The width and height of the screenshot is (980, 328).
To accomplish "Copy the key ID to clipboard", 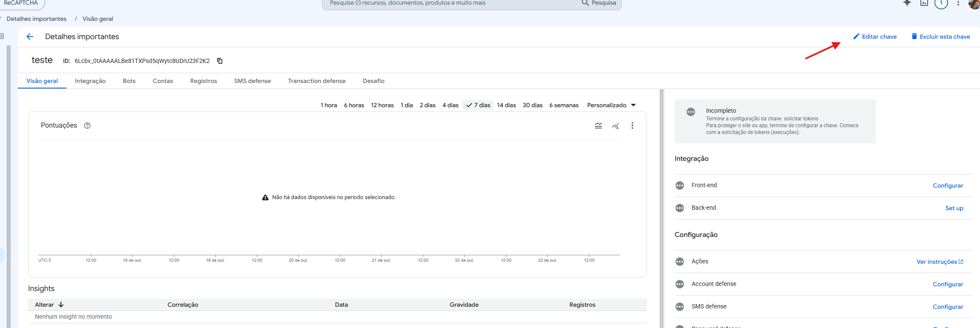I will click(220, 61).
